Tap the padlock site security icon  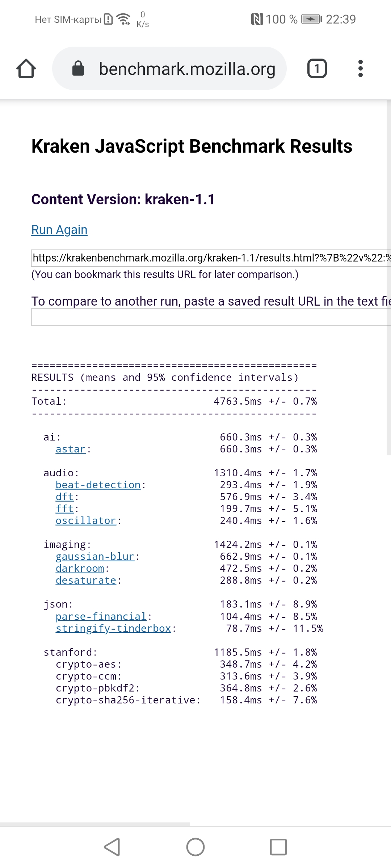coord(78,68)
